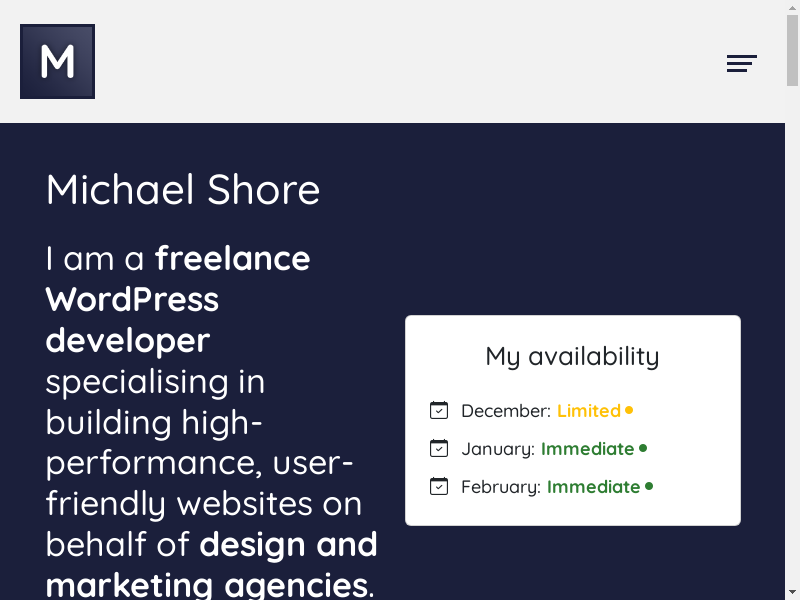Click the scrollbar's up arrow
800x600 pixels.
click(792, 7)
